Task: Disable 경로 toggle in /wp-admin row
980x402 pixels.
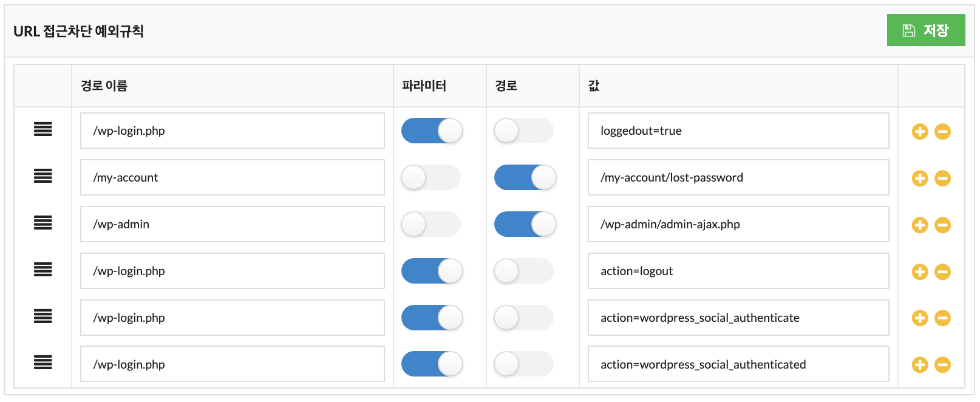Action: tap(525, 224)
